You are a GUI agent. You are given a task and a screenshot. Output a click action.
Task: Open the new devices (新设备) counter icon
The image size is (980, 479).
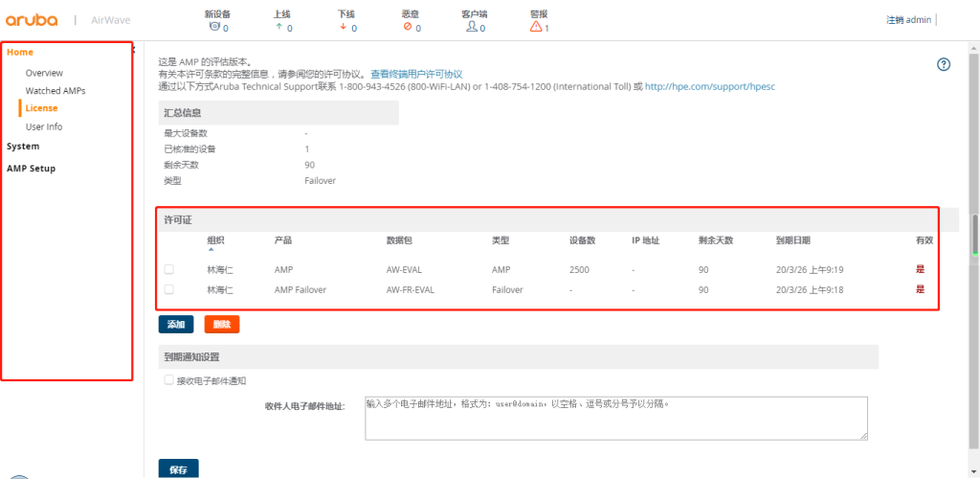215,27
